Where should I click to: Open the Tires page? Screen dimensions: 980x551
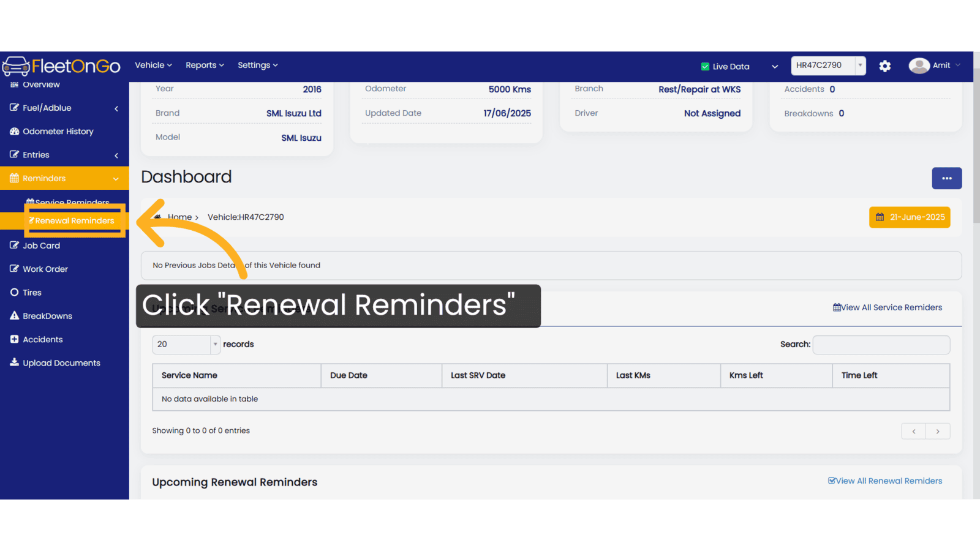pos(32,293)
